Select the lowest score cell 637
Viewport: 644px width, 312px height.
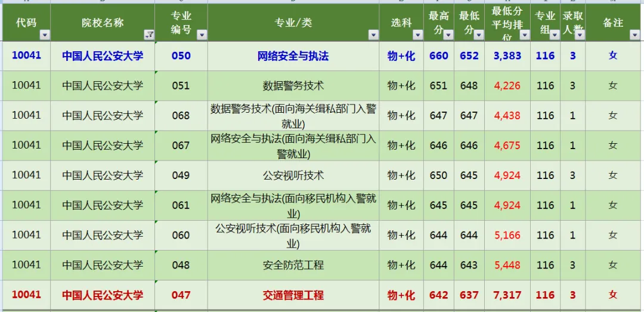click(x=469, y=295)
